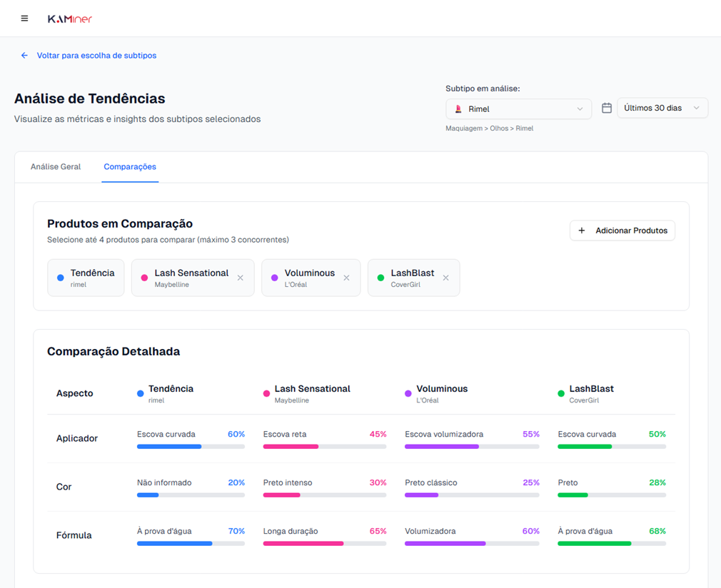Click the back arrow icon

point(24,56)
